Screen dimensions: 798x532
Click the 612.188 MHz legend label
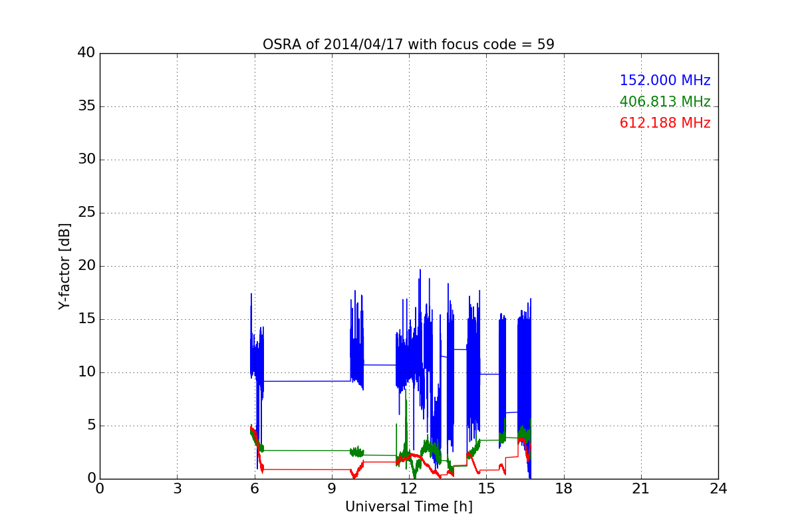click(665, 123)
